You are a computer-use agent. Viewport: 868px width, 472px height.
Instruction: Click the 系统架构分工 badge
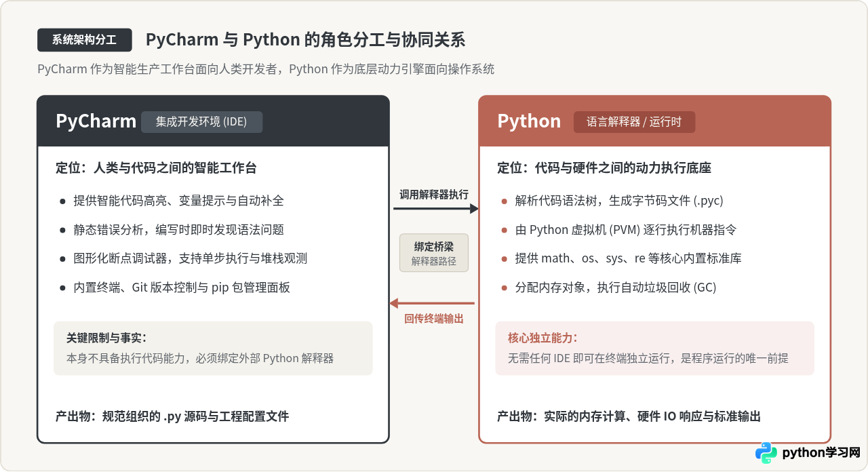coord(84,40)
